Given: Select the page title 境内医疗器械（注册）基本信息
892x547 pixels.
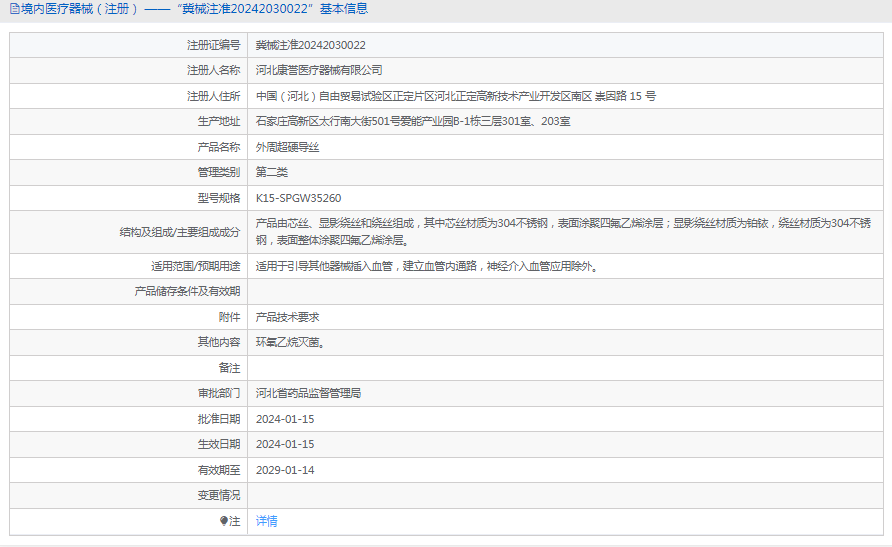Looking at the screenshot, I should (194, 9).
